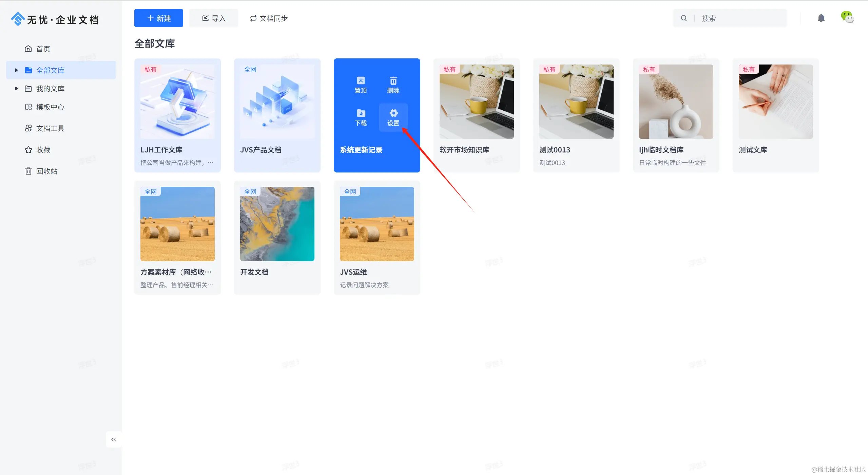Open 文档工具 menu item
The width and height of the screenshot is (868, 475).
(x=50, y=128)
